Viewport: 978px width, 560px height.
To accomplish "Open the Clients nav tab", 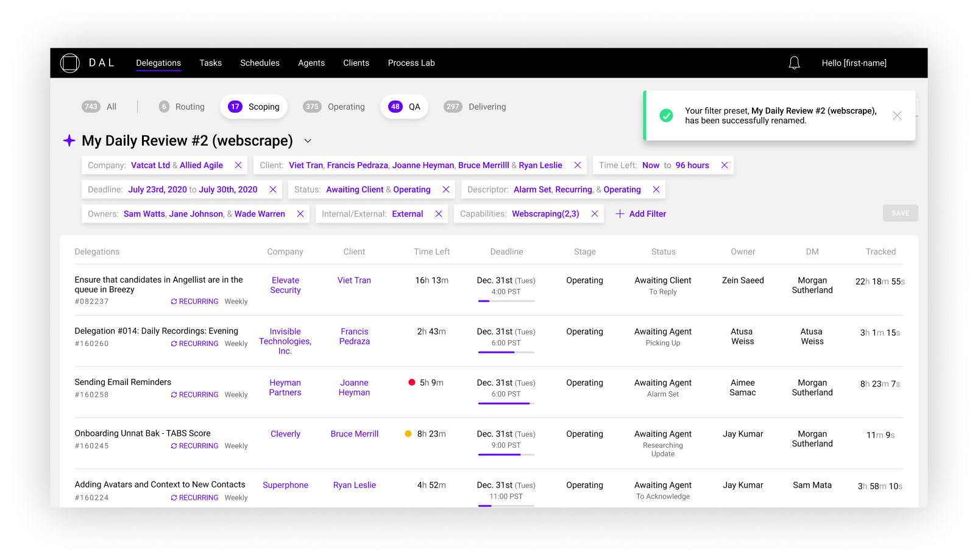I will (x=356, y=63).
